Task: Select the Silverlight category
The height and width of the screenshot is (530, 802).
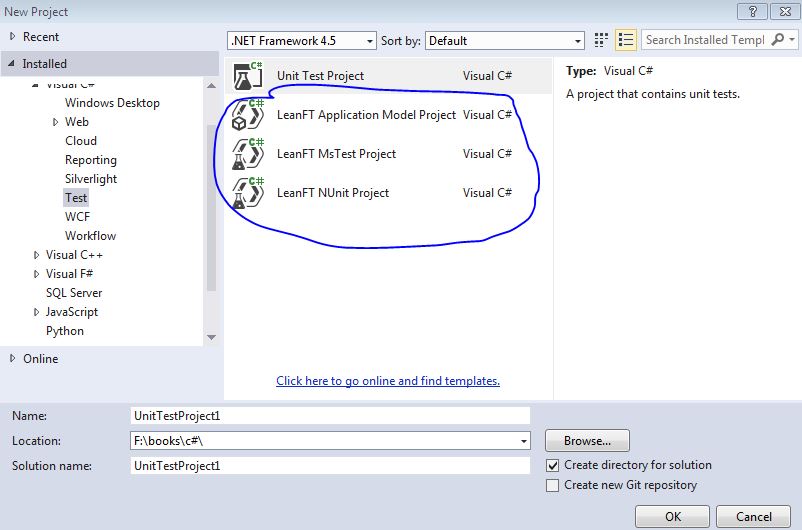Action: tap(91, 179)
